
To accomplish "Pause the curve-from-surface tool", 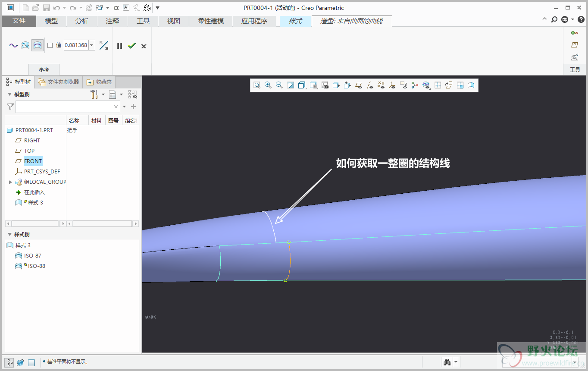I will 120,46.
